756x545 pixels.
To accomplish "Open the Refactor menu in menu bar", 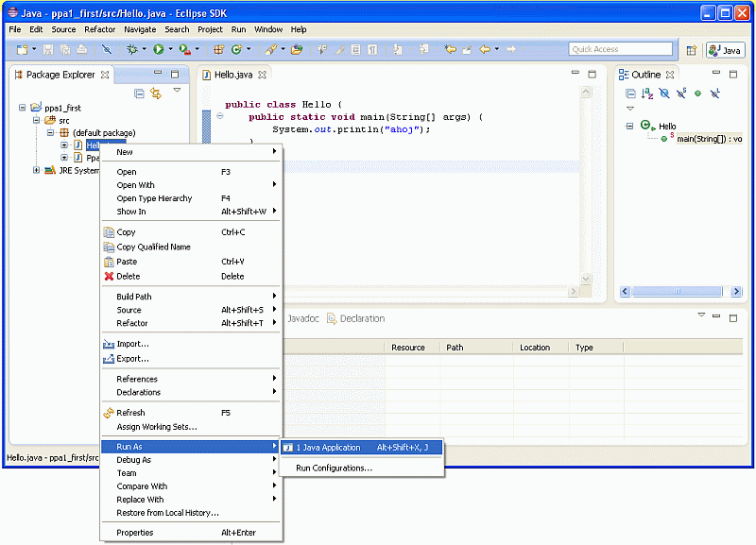I will tap(100, 29).
